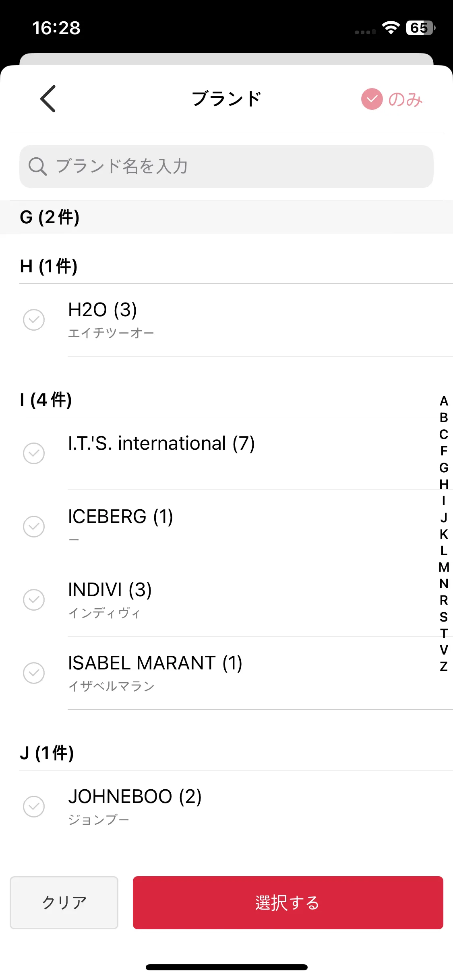
Task: Select the G (2件) section header
Action: 226,217
